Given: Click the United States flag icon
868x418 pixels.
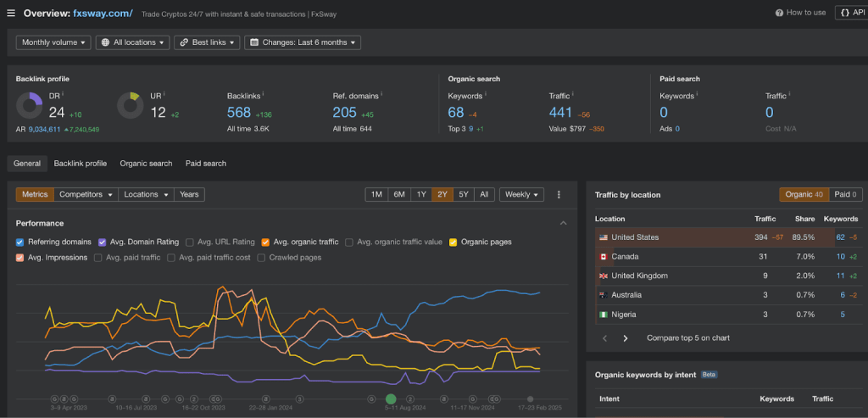Looking at the screenshot, I should click(604, 237).
